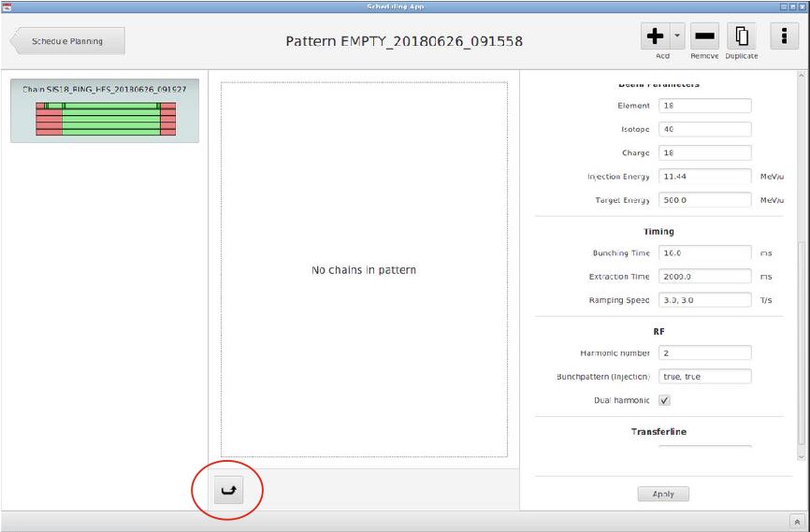Toggle the Dual harmonic checkbox
Viewport: 810px width, 532px height.
tap(665, 400)
